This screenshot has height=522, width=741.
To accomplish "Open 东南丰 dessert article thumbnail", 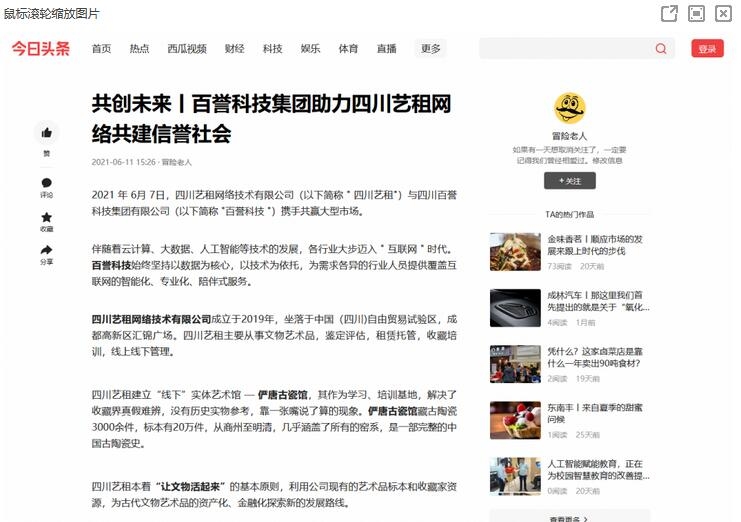I will click(x=515, y=420).
